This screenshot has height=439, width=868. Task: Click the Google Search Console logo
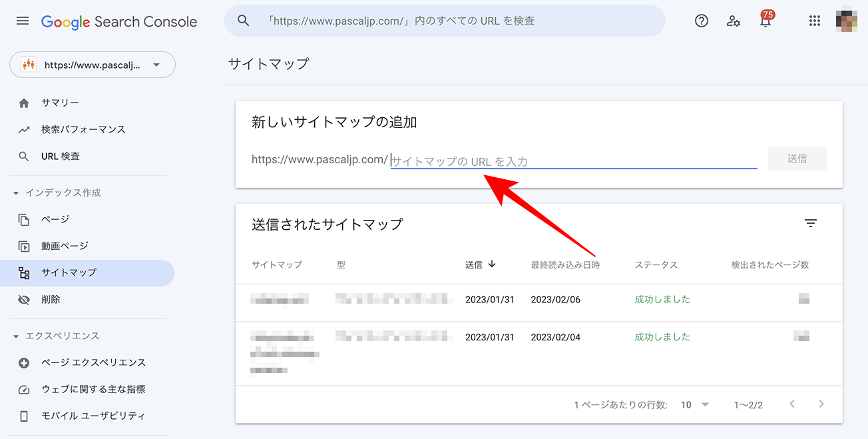click(x=119, y=21)
